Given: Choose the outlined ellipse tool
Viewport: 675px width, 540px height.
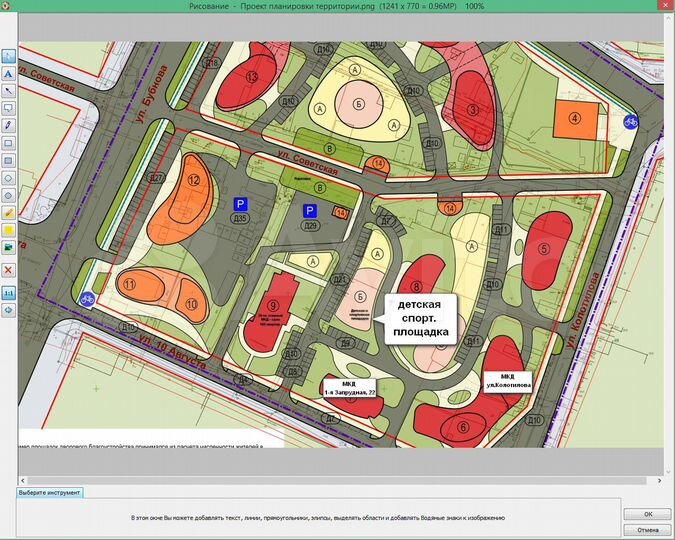Looking at the screenshot, I should pyautogui.click(x=9, y=177).
